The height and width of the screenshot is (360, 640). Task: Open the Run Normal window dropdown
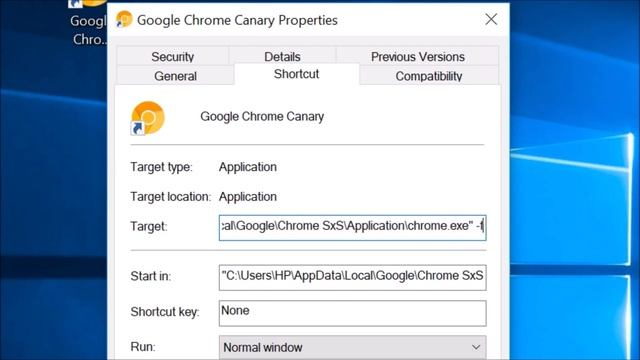(353, 347)
